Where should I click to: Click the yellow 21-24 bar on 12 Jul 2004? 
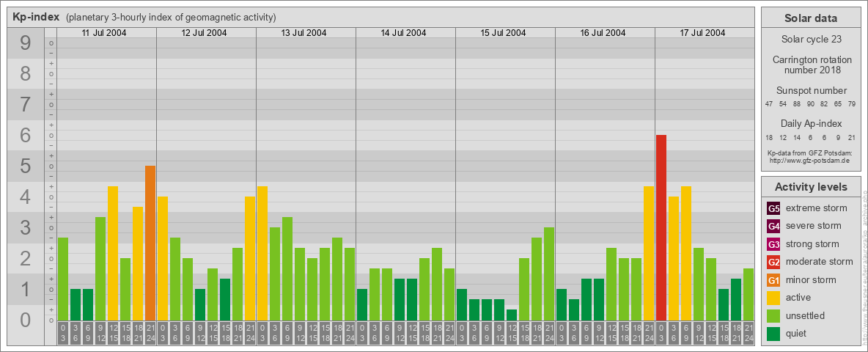click(250, 258)
